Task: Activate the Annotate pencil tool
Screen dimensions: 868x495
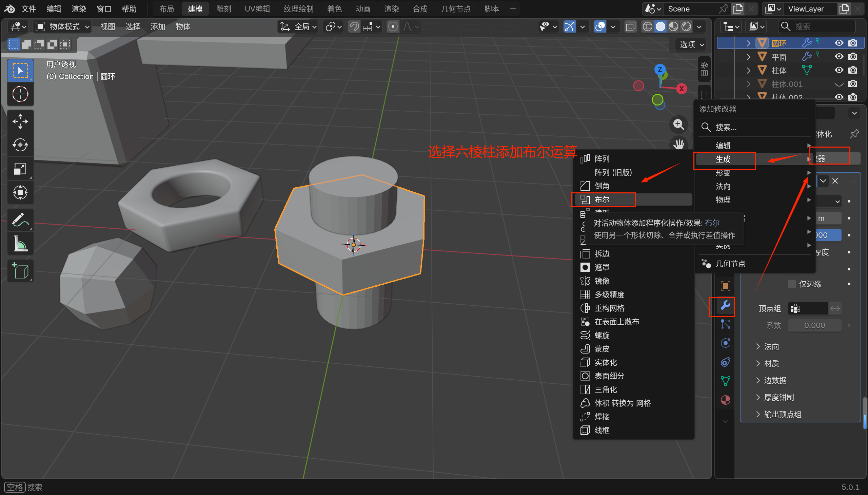Action: pos(20,220)
